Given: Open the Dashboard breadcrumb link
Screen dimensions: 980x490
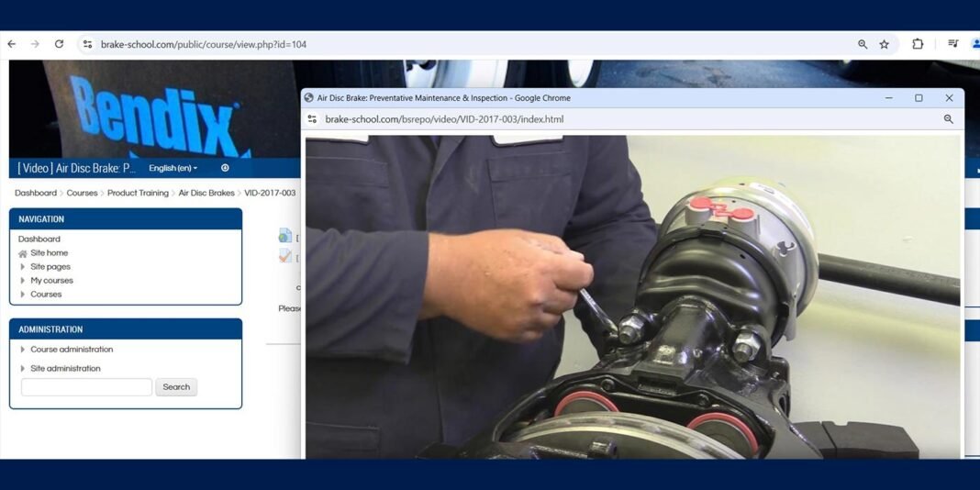Looking at the screenshot, I should 36,193.
